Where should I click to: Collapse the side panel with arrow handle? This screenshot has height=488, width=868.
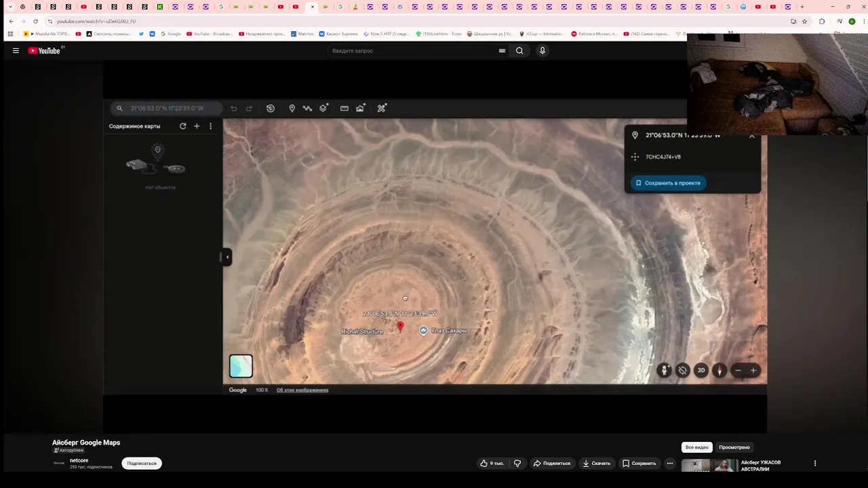[x=226, y=257]
